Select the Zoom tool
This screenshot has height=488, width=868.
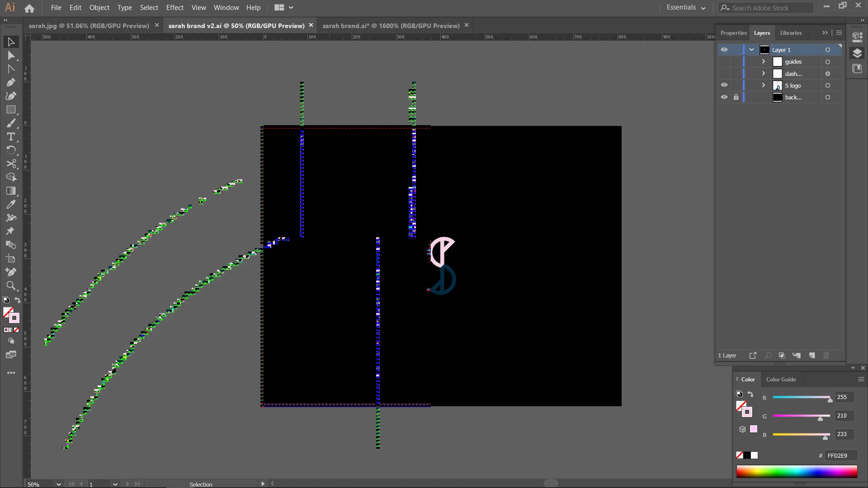tap(11, 286)
